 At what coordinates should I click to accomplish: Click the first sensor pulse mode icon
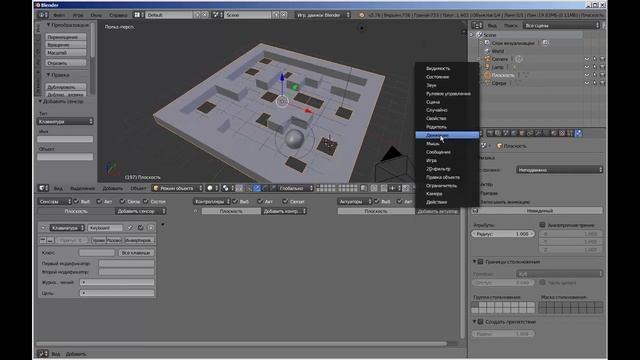pos(43,240)
